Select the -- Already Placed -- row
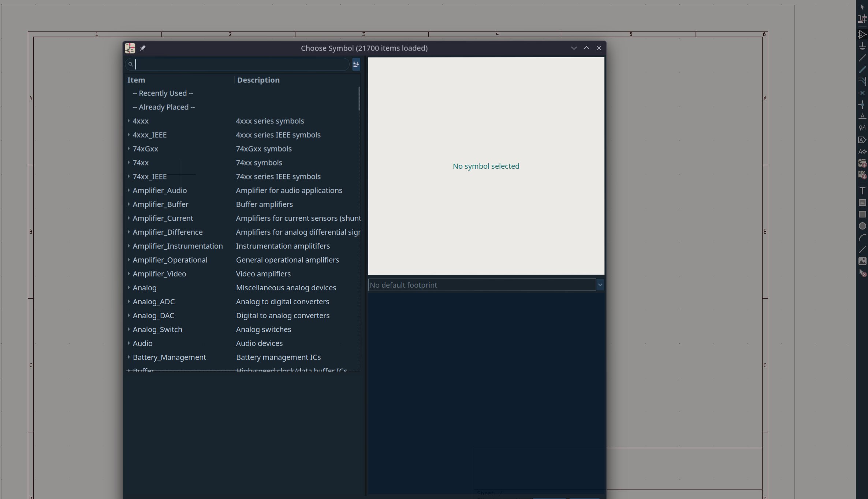Image resolution: width=868 pixels, height=499 pixels. point(242,107)
